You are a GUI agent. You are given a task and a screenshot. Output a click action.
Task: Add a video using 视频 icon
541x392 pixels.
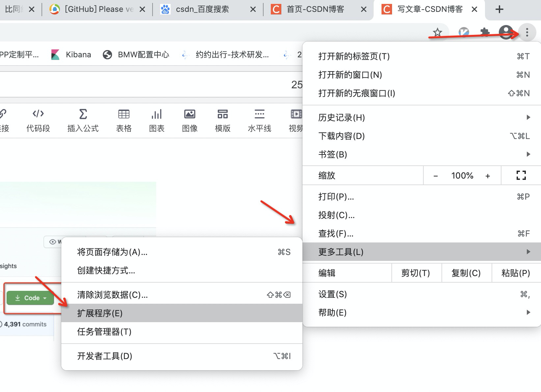pos(296,120)
